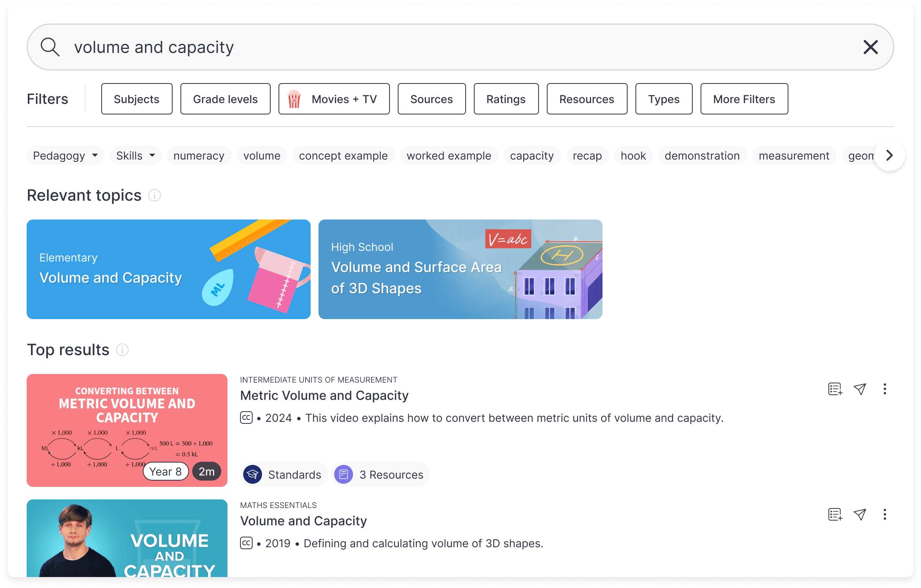Select the numeracy tag

[x=199, y=155]
